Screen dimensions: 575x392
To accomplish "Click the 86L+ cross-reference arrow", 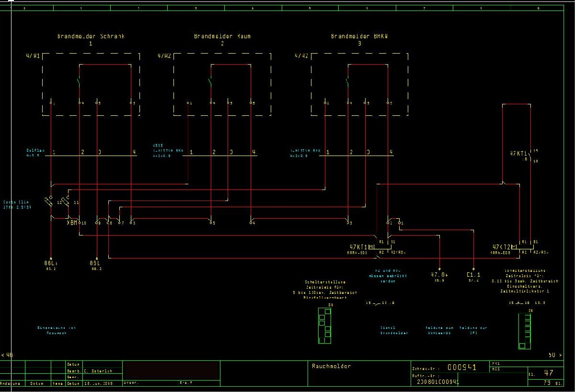I will [x=50, y=263].
